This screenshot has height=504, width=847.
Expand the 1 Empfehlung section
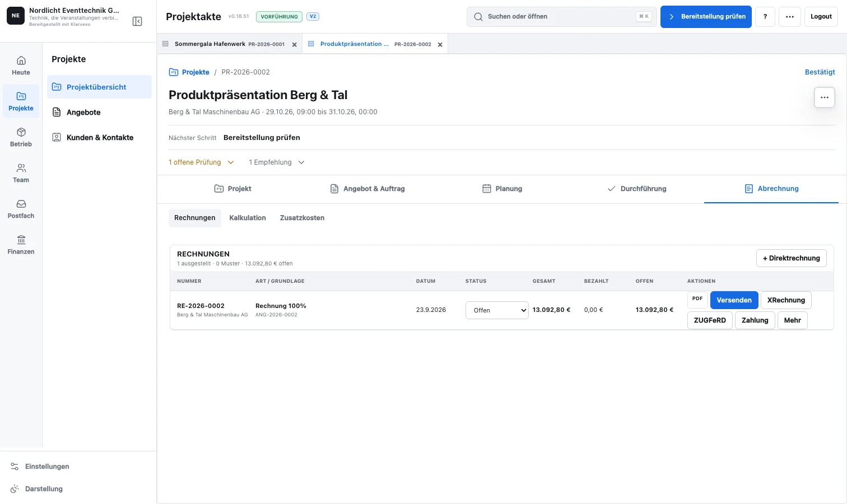pyautogui.click(x=277, y=162)
